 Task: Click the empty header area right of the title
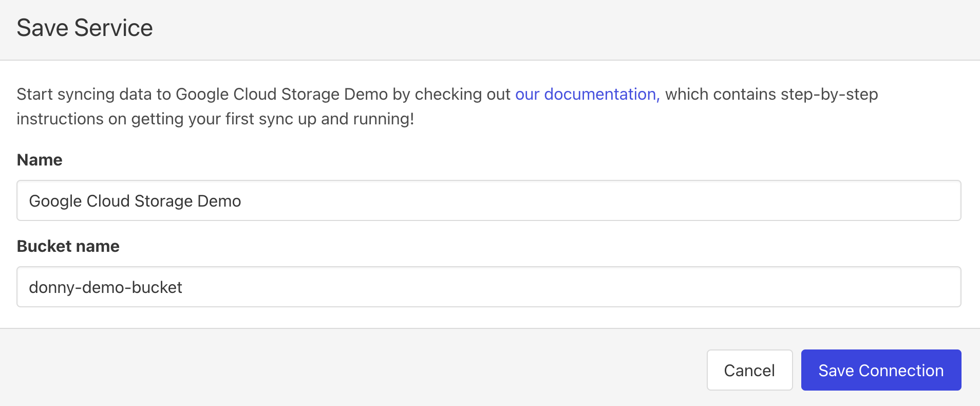(565, 28)
